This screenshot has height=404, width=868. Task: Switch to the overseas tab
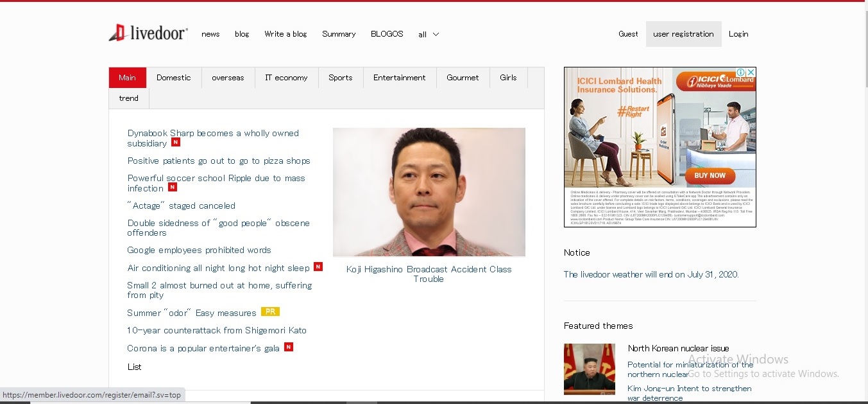pos(228,78)
